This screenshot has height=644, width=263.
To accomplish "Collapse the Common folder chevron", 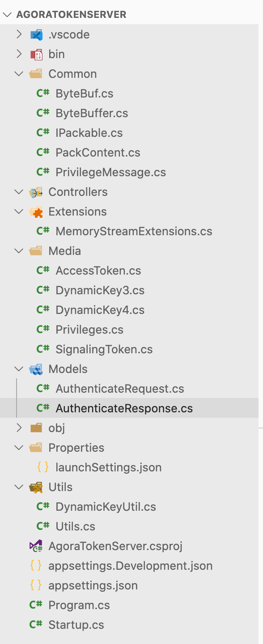I will click(x=19, y=74).
